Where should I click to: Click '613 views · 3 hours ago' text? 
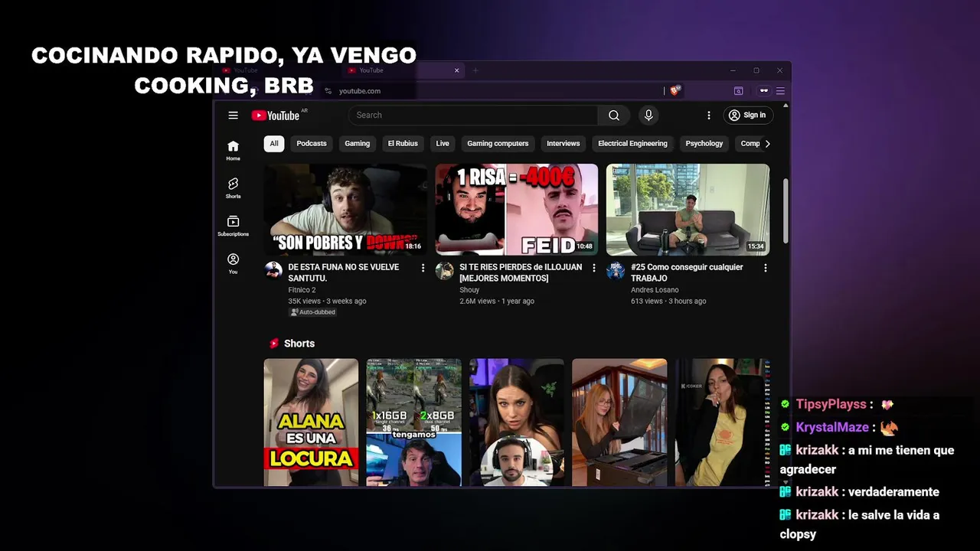pyautogui.click(x=668, y=301)
